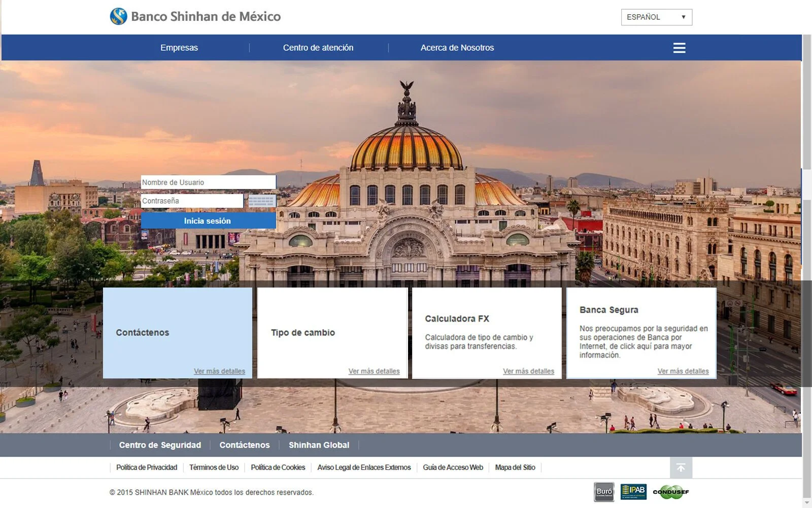Click the Inicia sesión button

click(x=208, y=221)
